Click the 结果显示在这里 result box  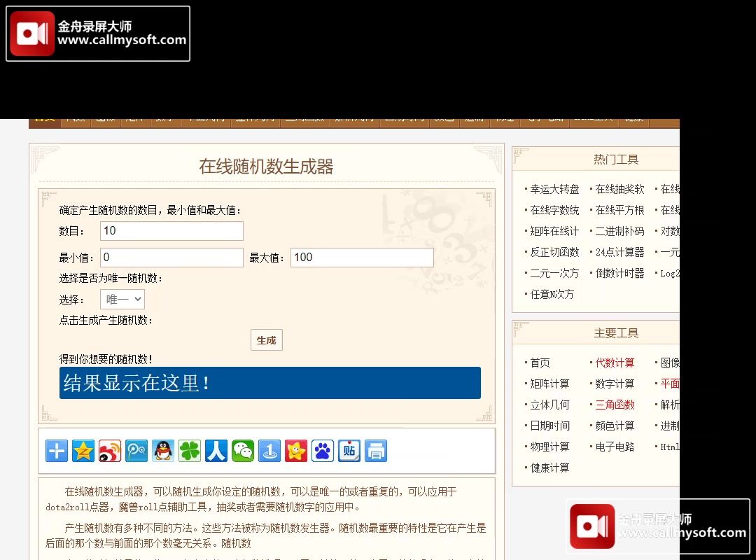pyautogui.click(x=270, y=383)
